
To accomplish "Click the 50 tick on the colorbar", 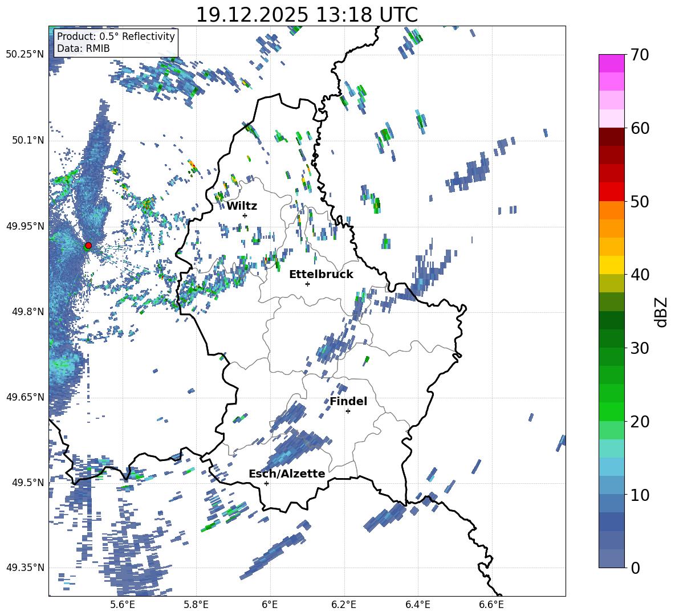I will (640, 201).
